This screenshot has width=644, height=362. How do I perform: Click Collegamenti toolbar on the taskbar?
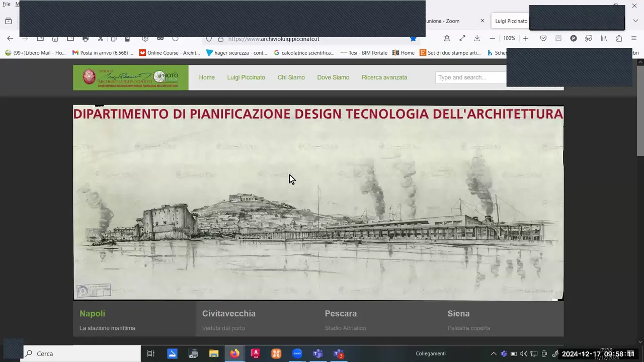click(x=431, y=353)
